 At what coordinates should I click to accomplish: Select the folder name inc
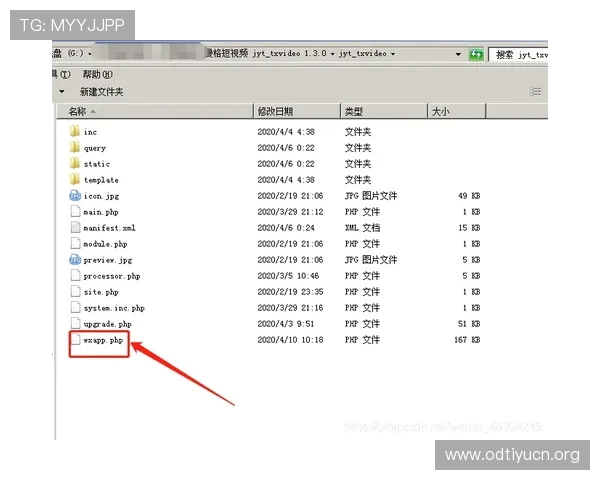(x=90, y=132)
